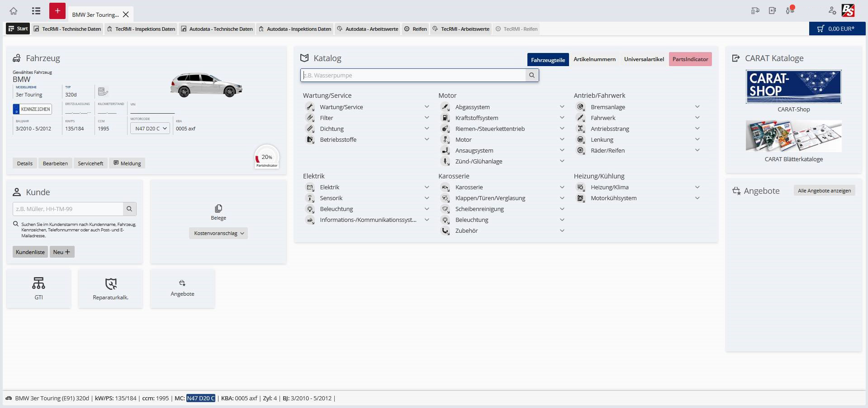The height and width of the screenshot is (408, 868).
Task: Click the Alle Angebote anzeigen button
Action: pos(824,191)
